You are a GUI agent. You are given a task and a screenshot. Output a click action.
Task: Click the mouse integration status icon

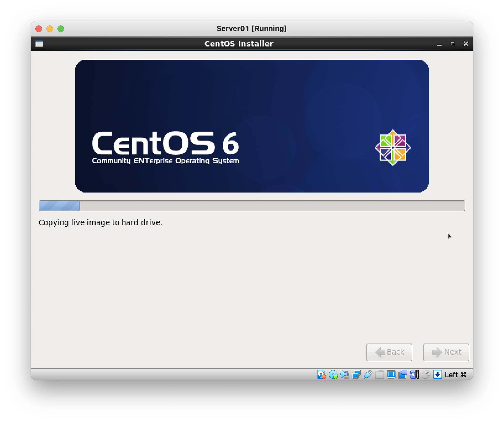(x=426, y=375)
